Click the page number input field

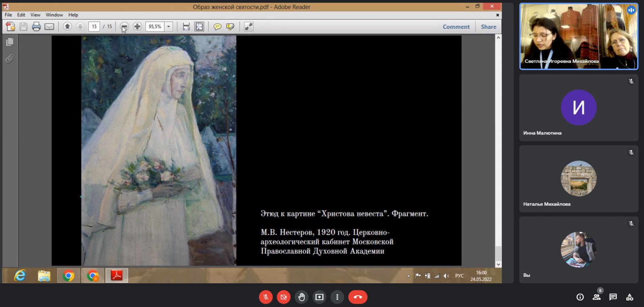point(94,27)
